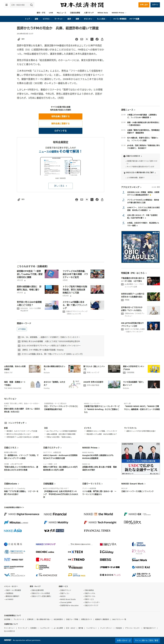
Task: Click the print icon under the article date
Action: (77, 39)
